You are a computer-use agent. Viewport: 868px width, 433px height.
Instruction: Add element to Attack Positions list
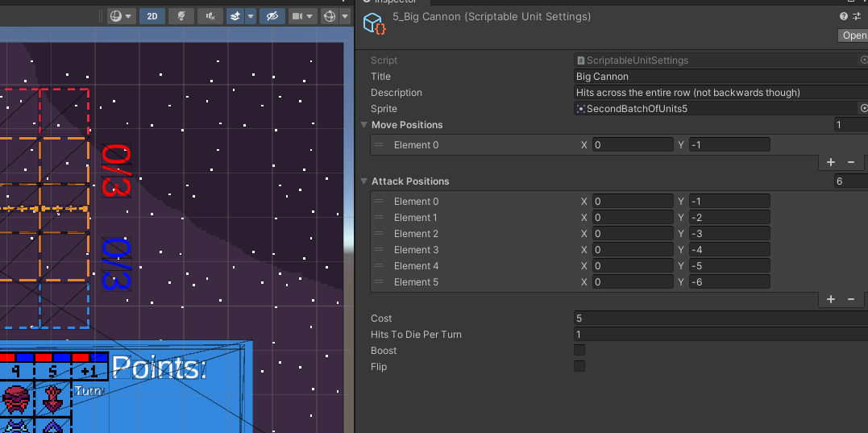pyautogui.click(x=831, y=299)
